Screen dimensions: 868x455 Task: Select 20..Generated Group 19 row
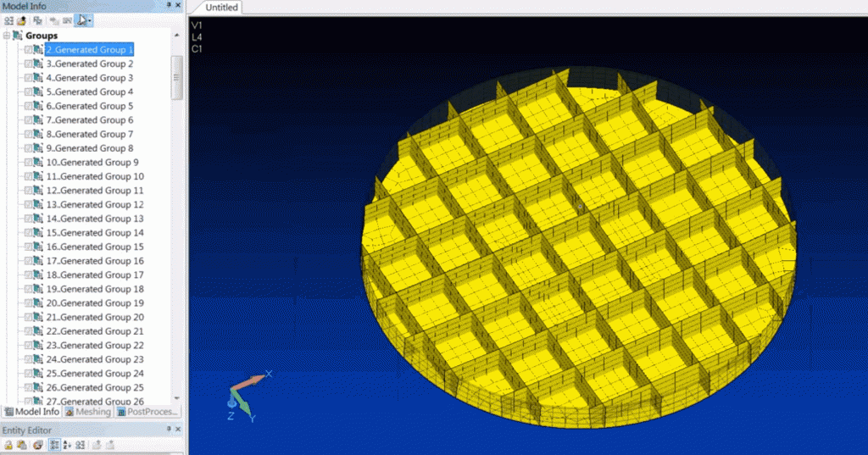(95, 303)
